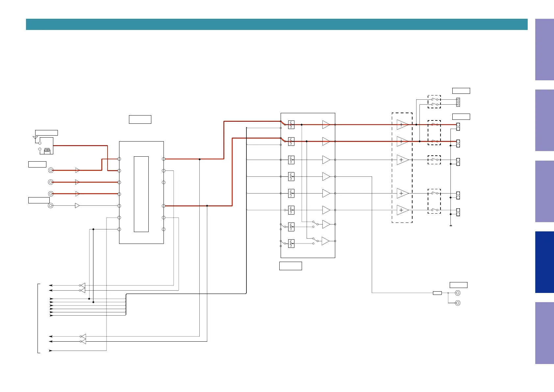Click the tall inner rectangle inside the central selector block
This screenshot has height=392, width=554.
pyautogui.click(x=141, y=194)
